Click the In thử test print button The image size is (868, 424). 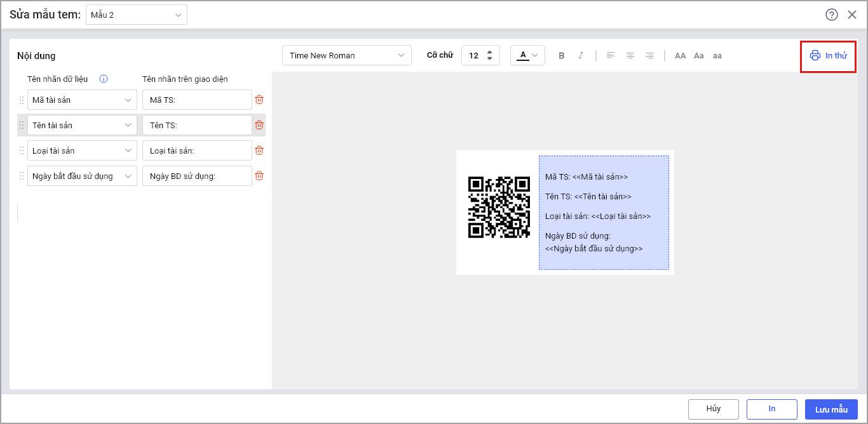click(x=828, y=56)
